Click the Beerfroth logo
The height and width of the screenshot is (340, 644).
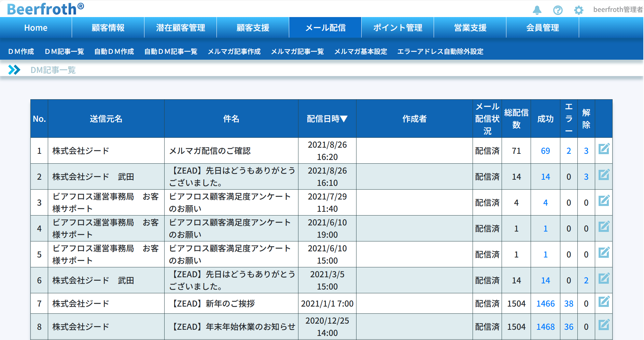tap(45, 9)
